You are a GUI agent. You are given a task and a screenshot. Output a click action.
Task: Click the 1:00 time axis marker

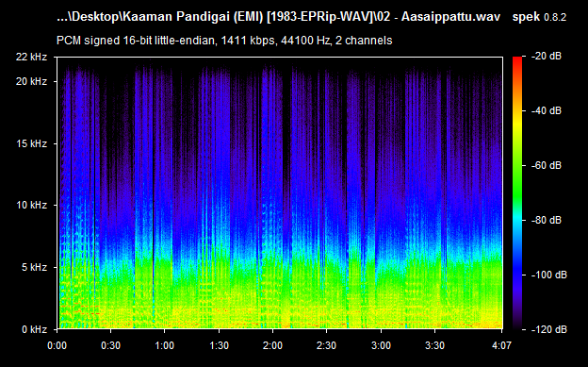point(164,345)
